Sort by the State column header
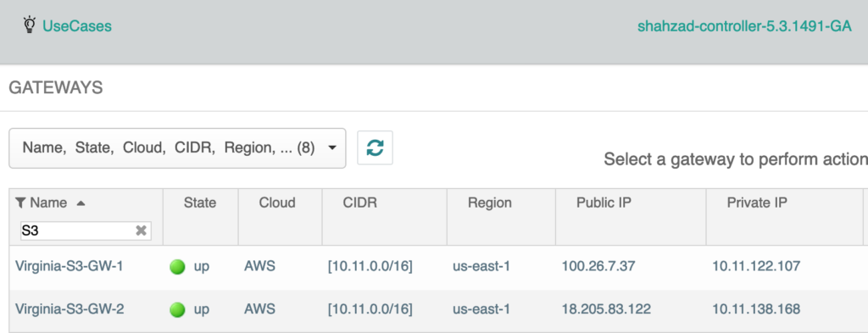This screenshot has height=333, width=868. point(200,203)
